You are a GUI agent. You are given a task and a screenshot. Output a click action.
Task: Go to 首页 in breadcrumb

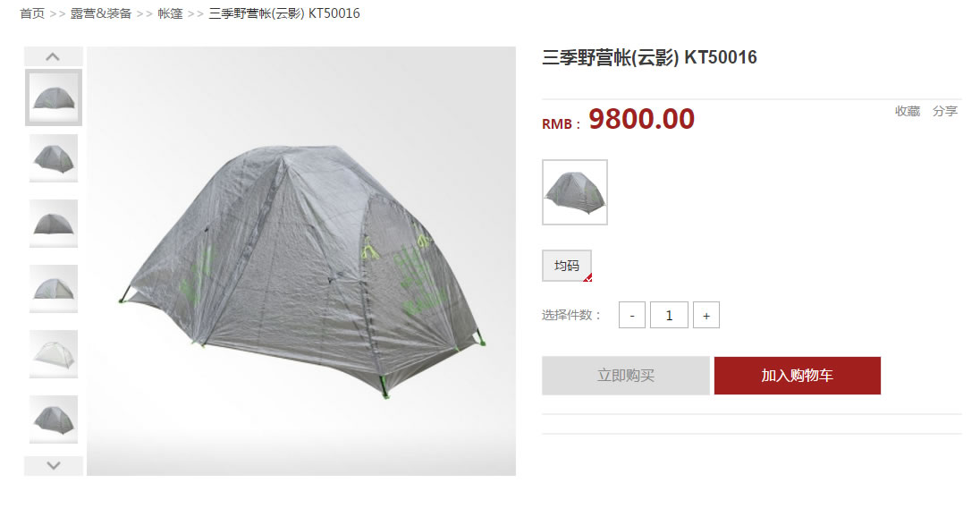tap(32, 13)
